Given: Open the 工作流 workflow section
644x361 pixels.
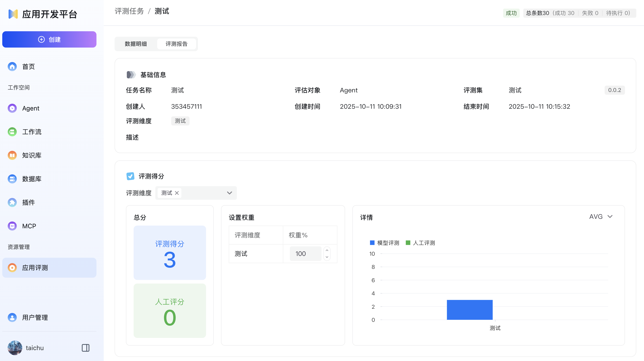Looking at the screenshot, I should 31,132.
